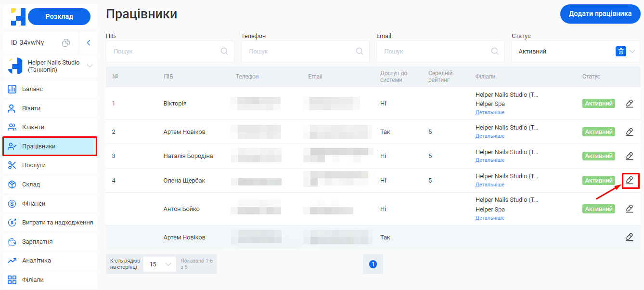
Task: Click the edit pencil for Олена Щербак
Action: pos(630,180)
